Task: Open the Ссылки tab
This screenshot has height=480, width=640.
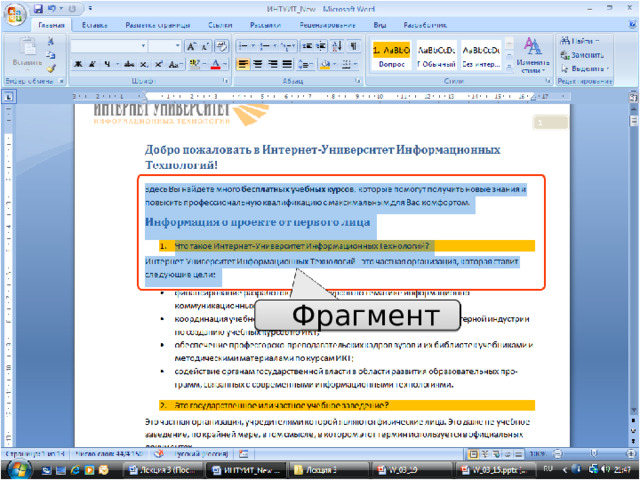Action: (220, 25)
